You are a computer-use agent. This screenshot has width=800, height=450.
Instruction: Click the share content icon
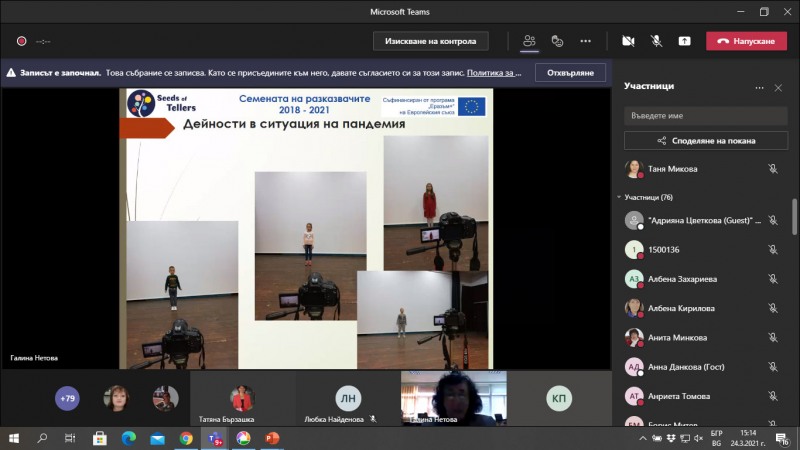684,41
